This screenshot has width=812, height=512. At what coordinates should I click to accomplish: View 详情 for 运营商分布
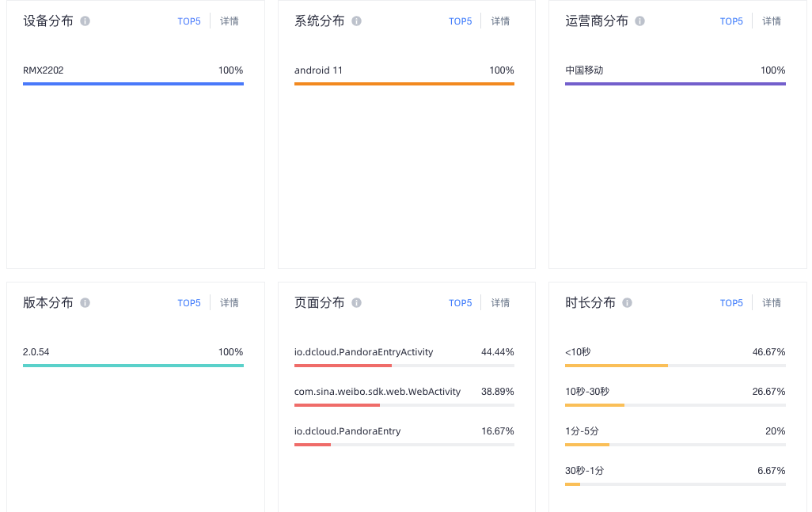click(x=772, y=21)
